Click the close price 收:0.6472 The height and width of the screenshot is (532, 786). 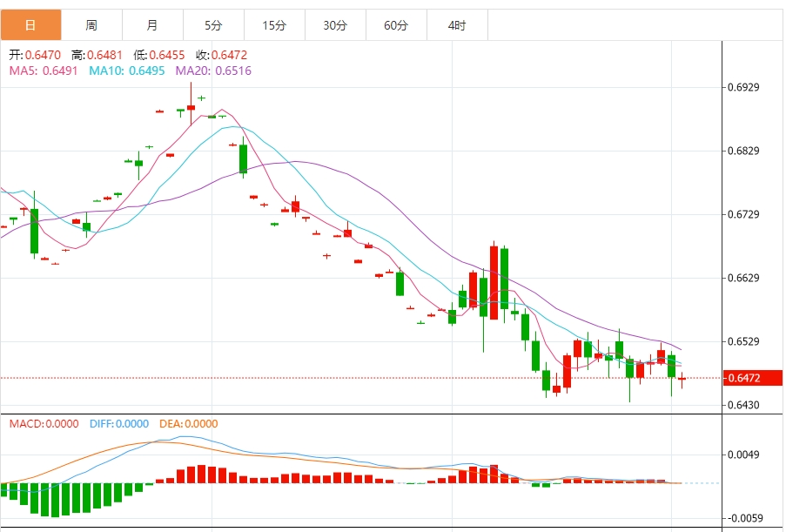point(222,55)
